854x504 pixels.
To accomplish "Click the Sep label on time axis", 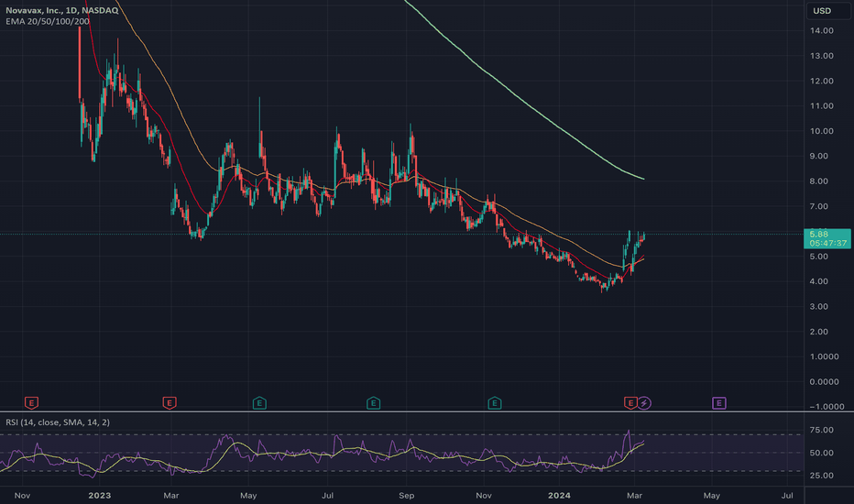I will (x=406, y=495).
